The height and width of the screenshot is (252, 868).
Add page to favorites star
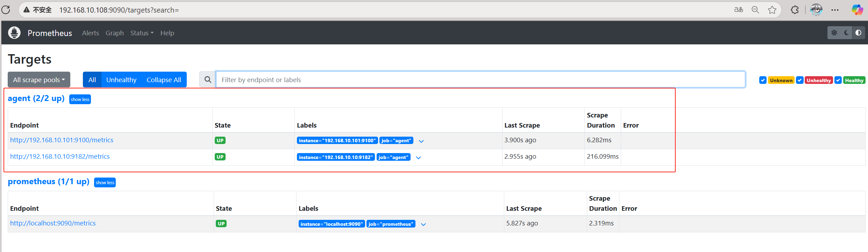point(772,10)
